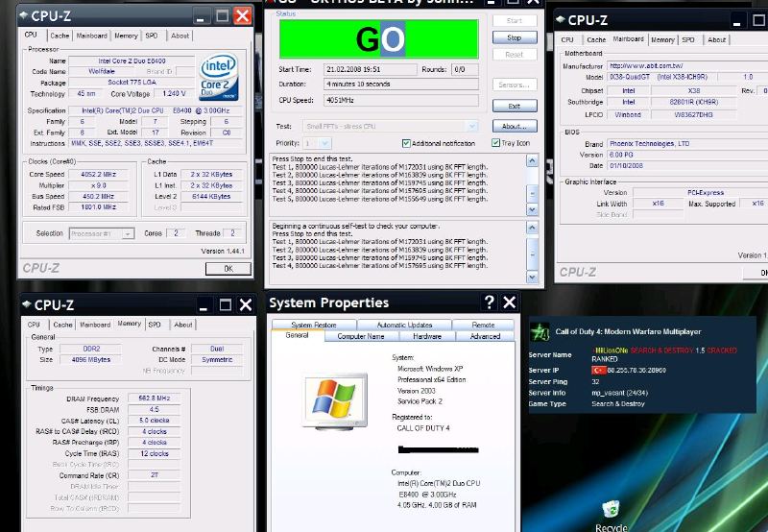The width and height of the screenshot is (768, 532).
Task: Open the Processor #1 selection dropdown
Action: [102, 233]
